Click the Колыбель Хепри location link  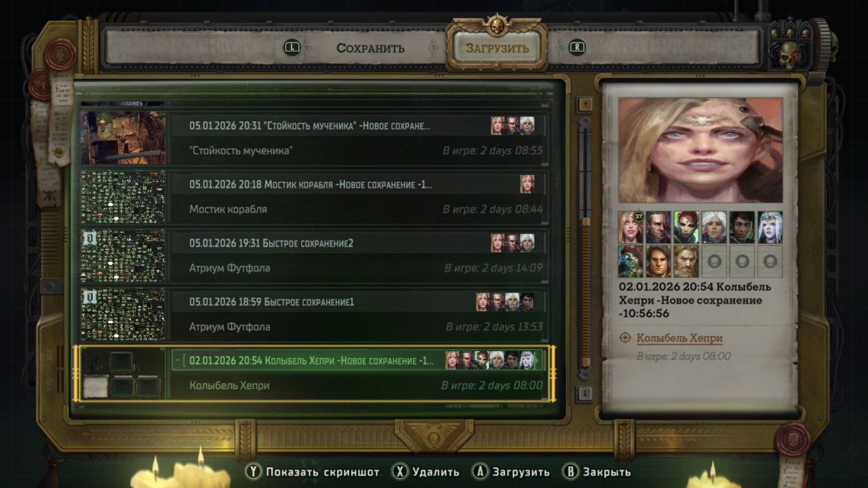(679, 338)
